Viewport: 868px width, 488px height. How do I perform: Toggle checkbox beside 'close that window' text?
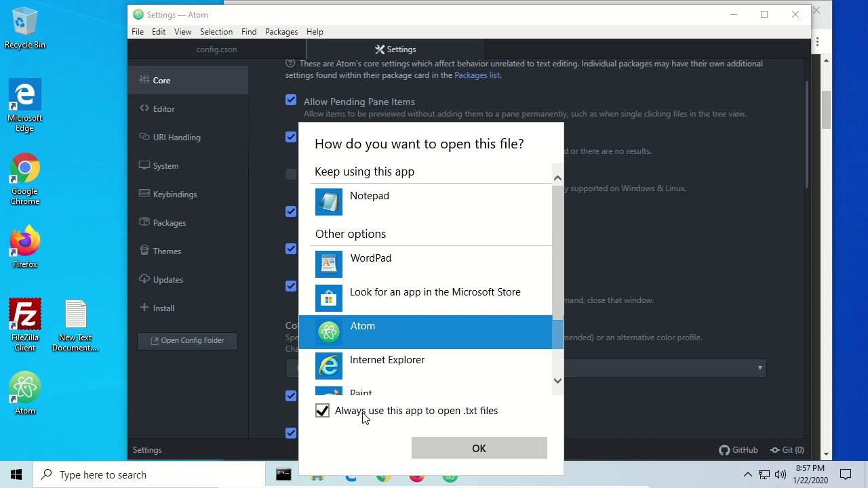(x=291, y=286)
